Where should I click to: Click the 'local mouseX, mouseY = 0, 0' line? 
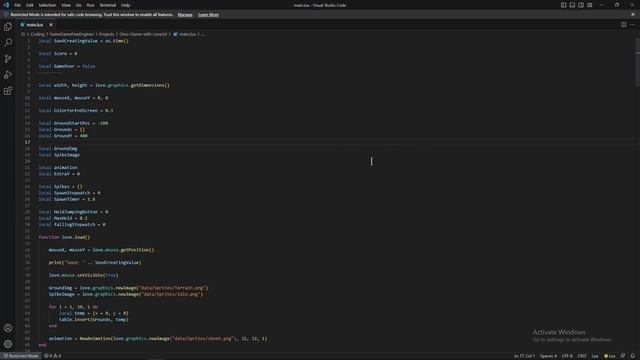click(73, 98)
